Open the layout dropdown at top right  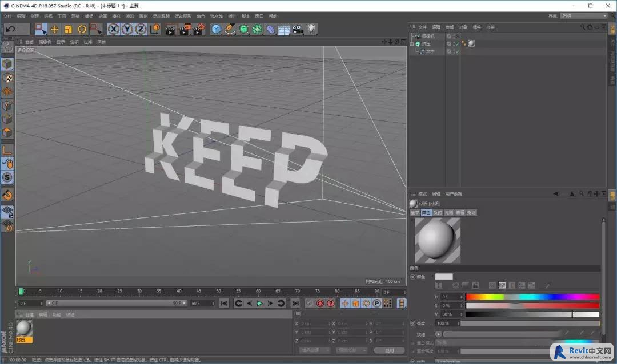(x=584, y=16)
